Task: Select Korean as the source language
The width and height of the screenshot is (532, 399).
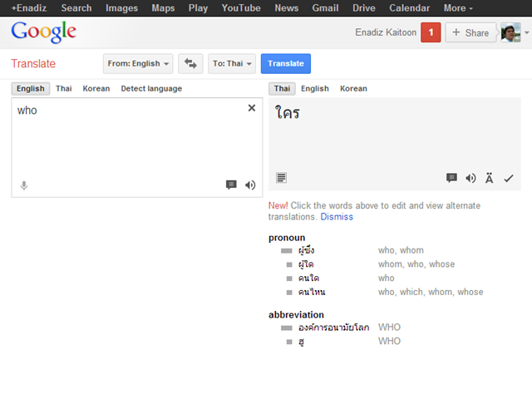Action: [96, 89]
